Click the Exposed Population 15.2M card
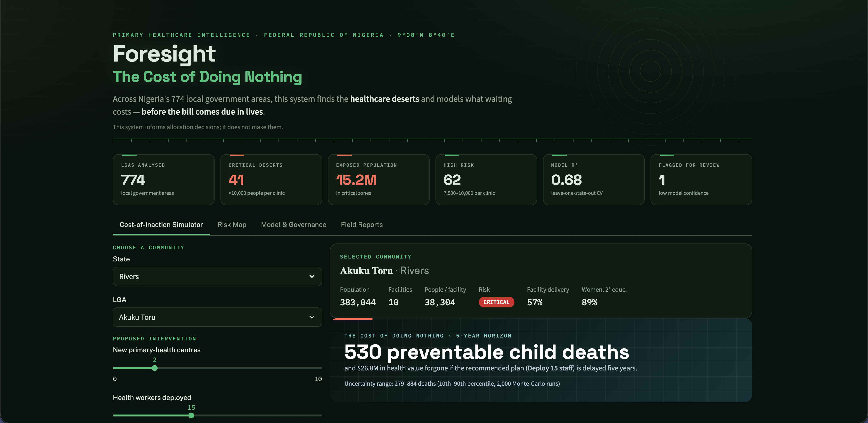The image size is (868, 423). [x=378, y=179]
